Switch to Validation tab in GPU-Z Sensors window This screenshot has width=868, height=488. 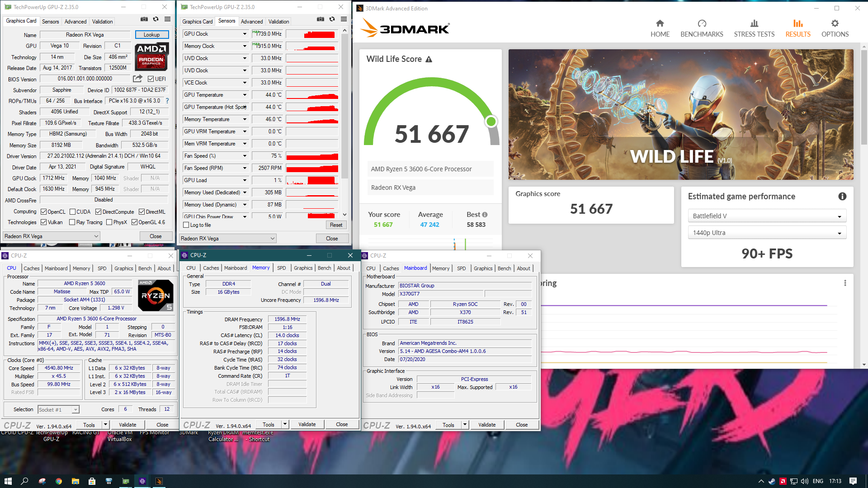[278, 22]
